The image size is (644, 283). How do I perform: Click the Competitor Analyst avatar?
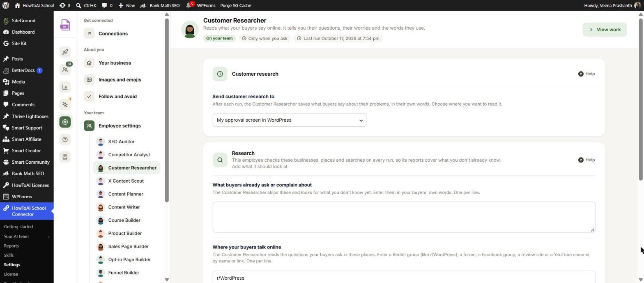(x=101, y=155)
